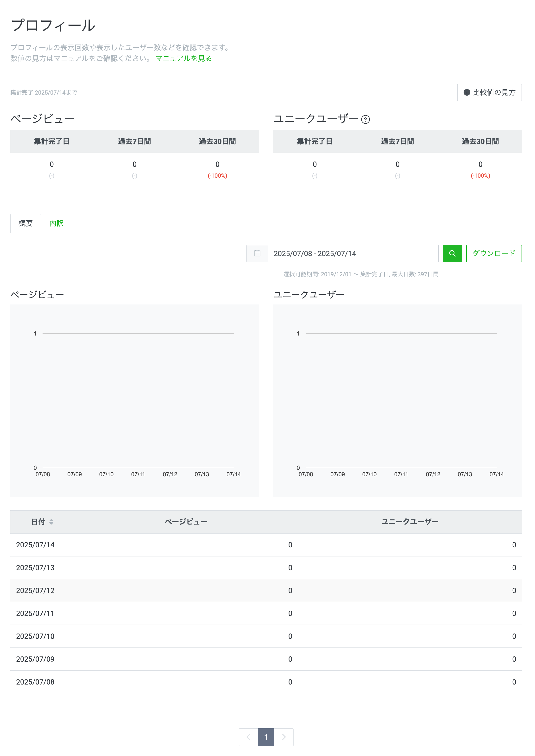Click the ページビュー column header
535x756 pixels.
186,522
